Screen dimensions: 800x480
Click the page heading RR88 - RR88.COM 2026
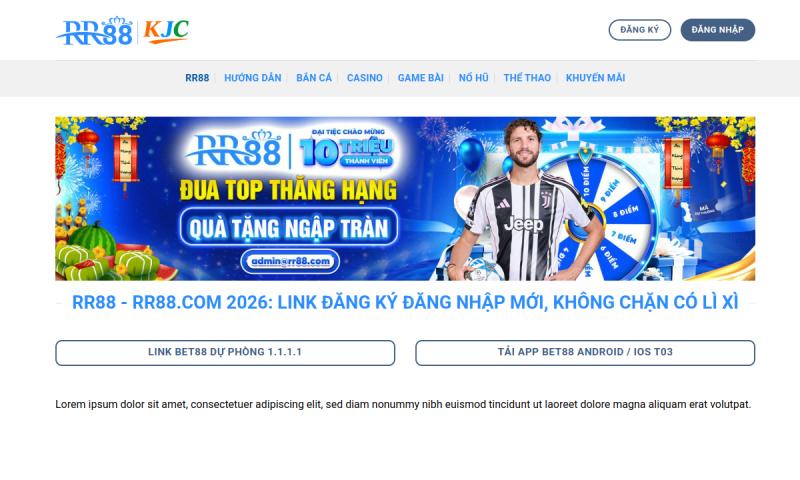tap(405, 302)
